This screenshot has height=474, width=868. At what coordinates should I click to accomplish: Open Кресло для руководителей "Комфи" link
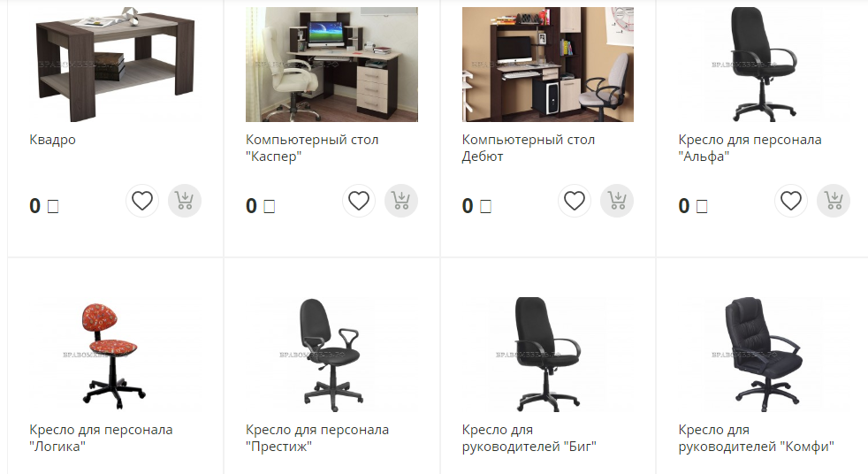tap(756, 438)
